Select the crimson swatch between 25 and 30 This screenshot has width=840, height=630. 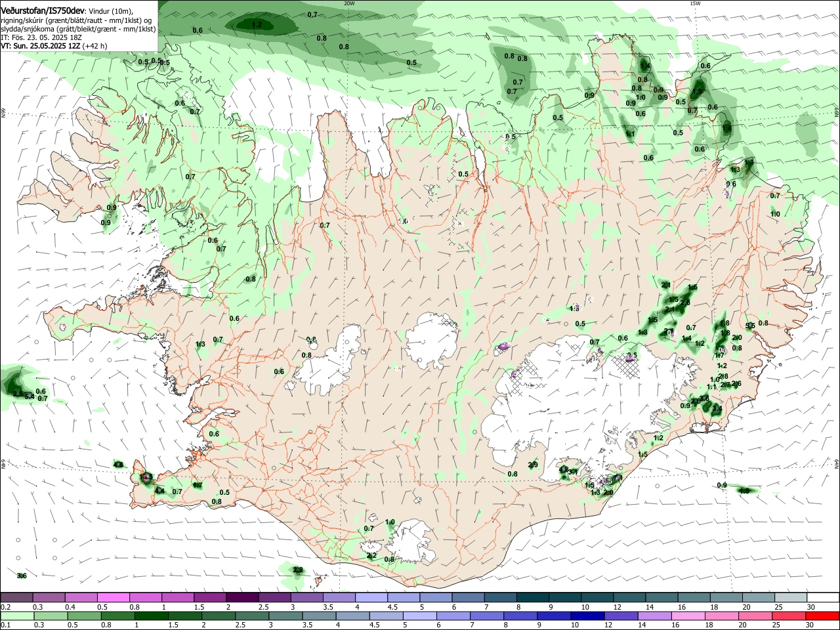790,616
